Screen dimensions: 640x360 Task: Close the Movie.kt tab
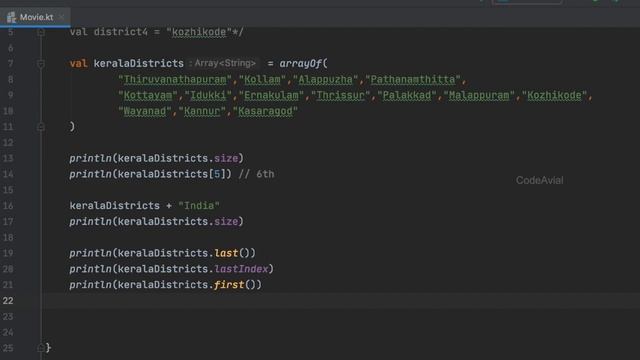[x=61, y=17]
